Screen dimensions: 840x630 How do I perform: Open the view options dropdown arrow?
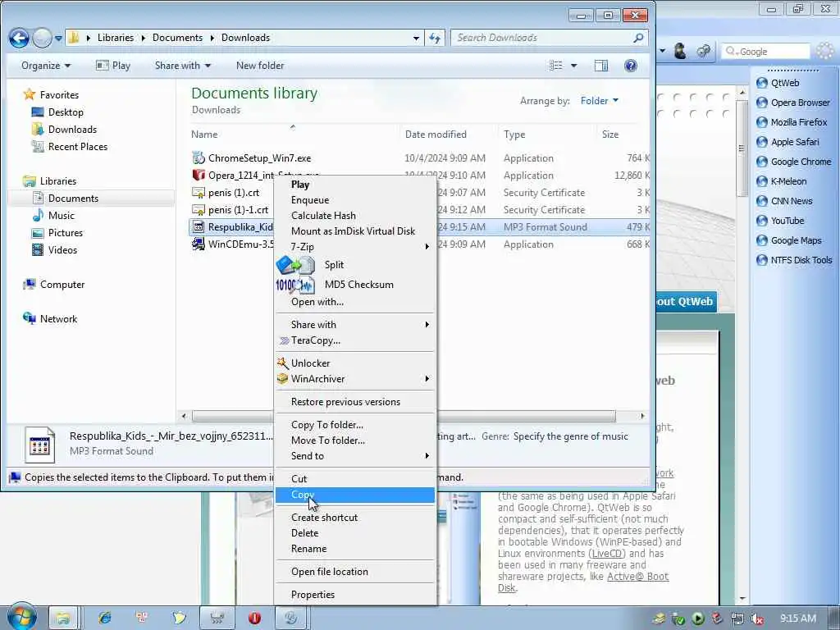[573, 66]
